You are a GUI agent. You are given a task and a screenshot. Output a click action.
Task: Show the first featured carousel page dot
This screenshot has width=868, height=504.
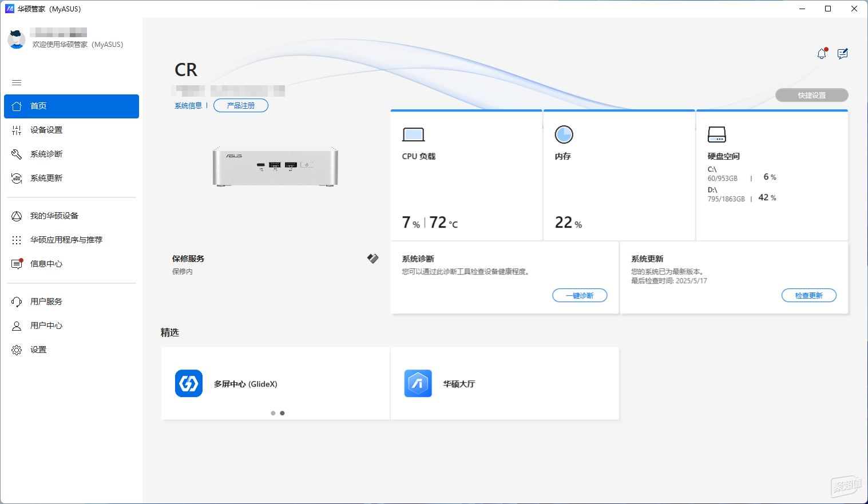pos(273,413)
